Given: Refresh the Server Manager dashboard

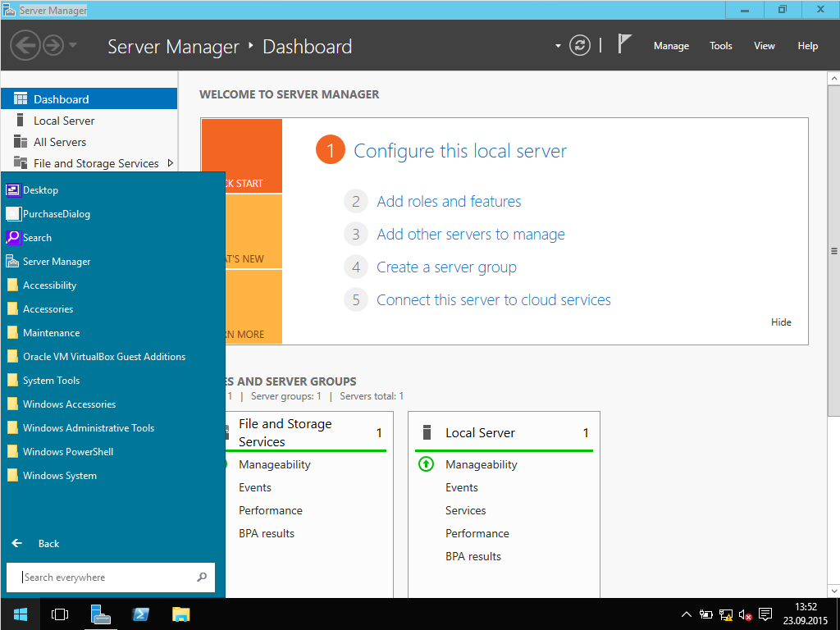Looking at the screenshot, I should (580, 46).
